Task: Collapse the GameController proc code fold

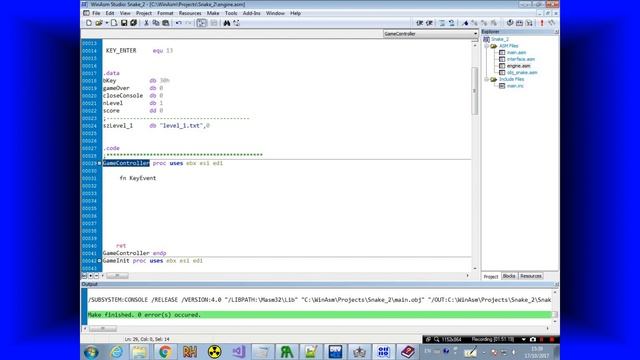Action: tap(99, 163)
